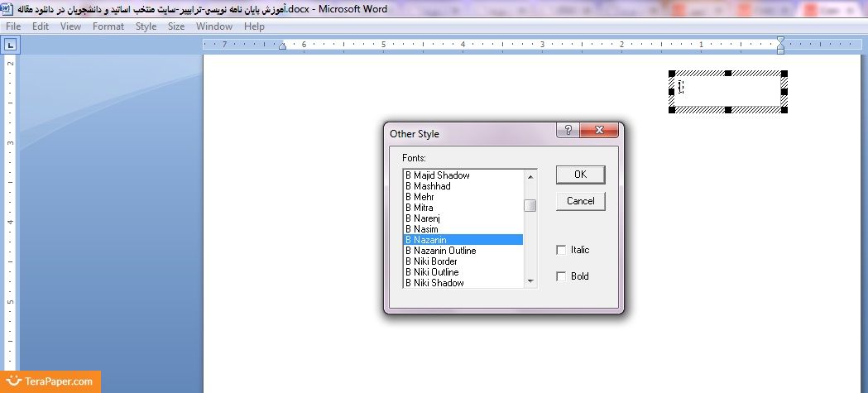
Task: Open the Style menu
Action: (x=146, y=26)
